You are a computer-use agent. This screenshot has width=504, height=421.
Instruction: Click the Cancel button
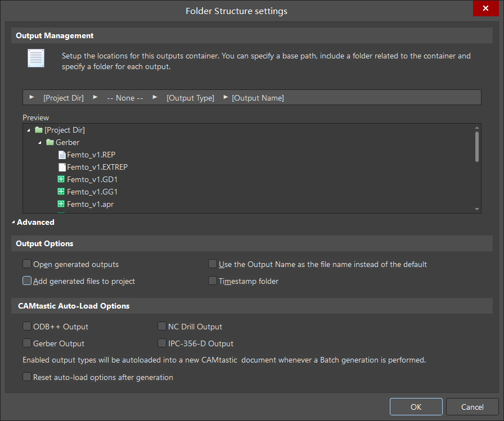pyautogui.click(x=472, y=407)
